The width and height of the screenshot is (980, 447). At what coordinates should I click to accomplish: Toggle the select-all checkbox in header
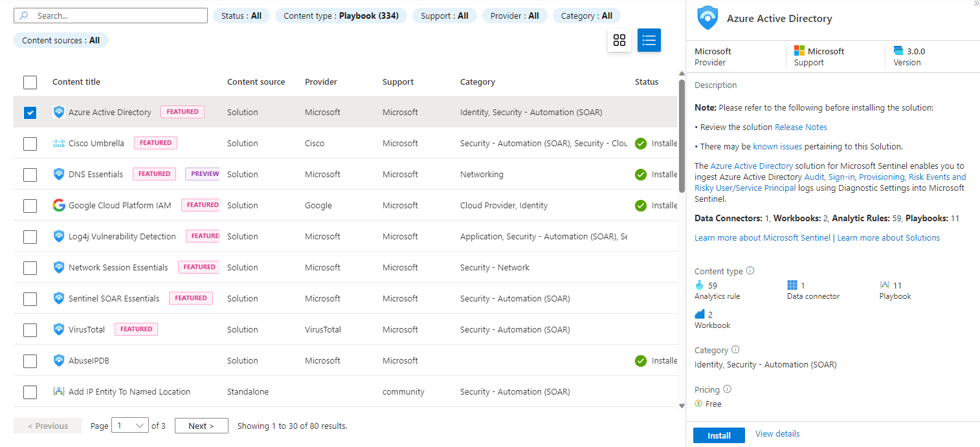[x=30, y=82]
